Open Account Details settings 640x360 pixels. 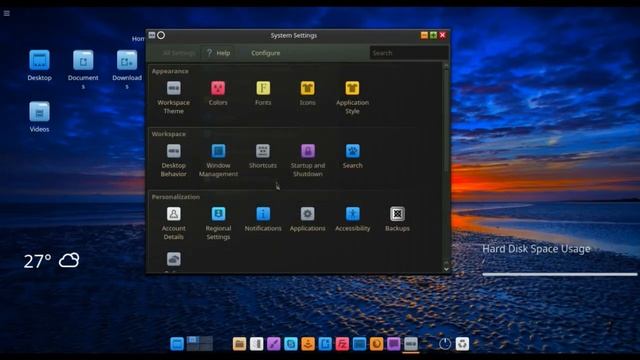click(x=173, y=223)
